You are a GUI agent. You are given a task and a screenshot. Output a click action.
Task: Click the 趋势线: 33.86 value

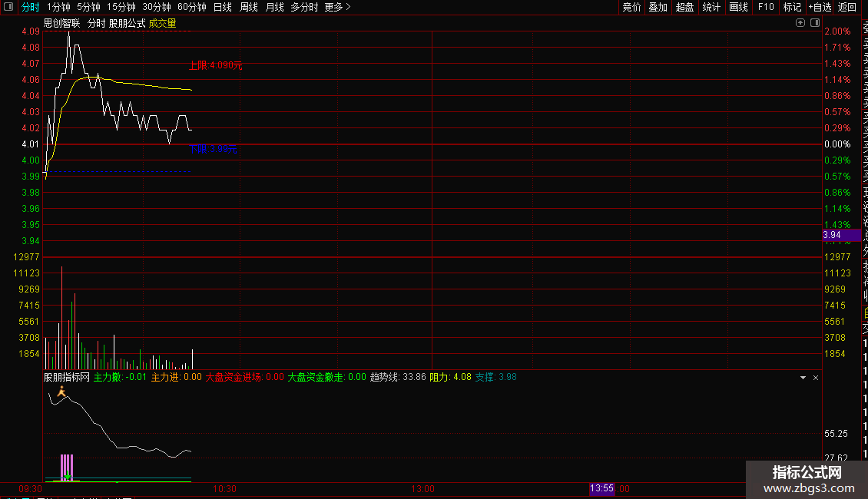pyautogui.click(x=398, y=377)
